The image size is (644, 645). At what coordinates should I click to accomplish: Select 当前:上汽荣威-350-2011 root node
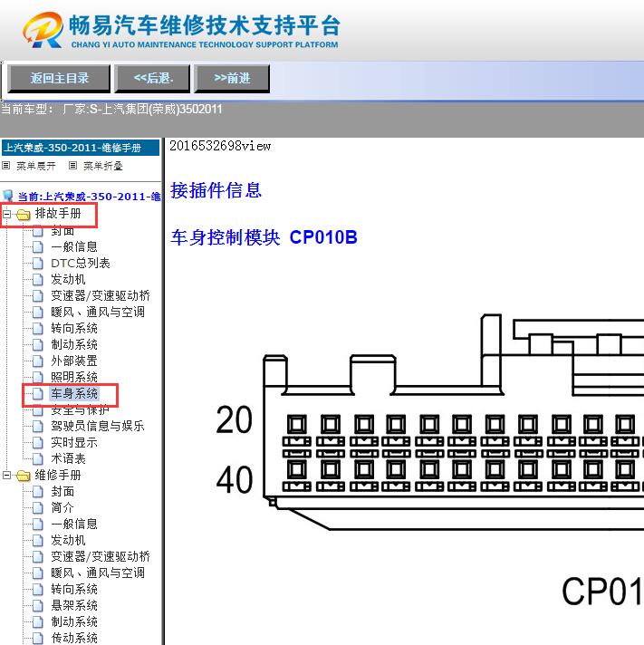click(89, 197)
